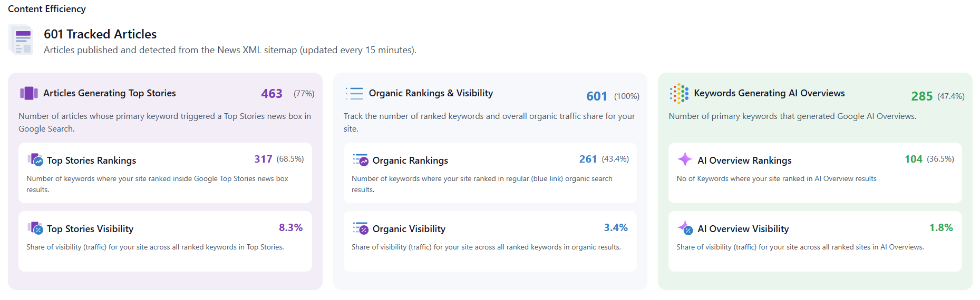Click the Top Stories Visibility icon
This screenshot has height=300, width=980.
pos(35,228)
